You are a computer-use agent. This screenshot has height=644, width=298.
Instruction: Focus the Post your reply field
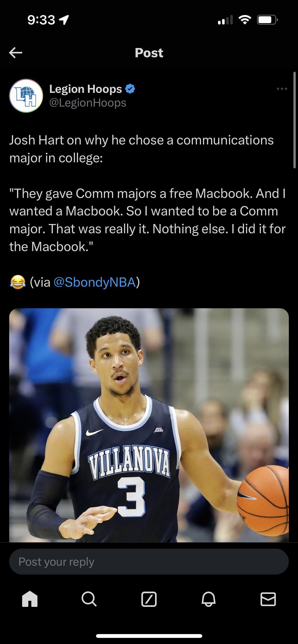coord(149,562)
